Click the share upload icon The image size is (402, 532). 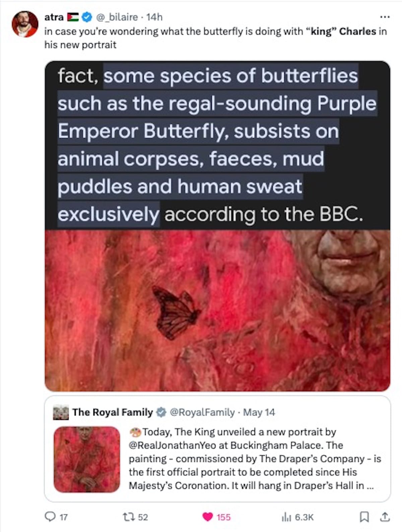[x=385, y=517]
